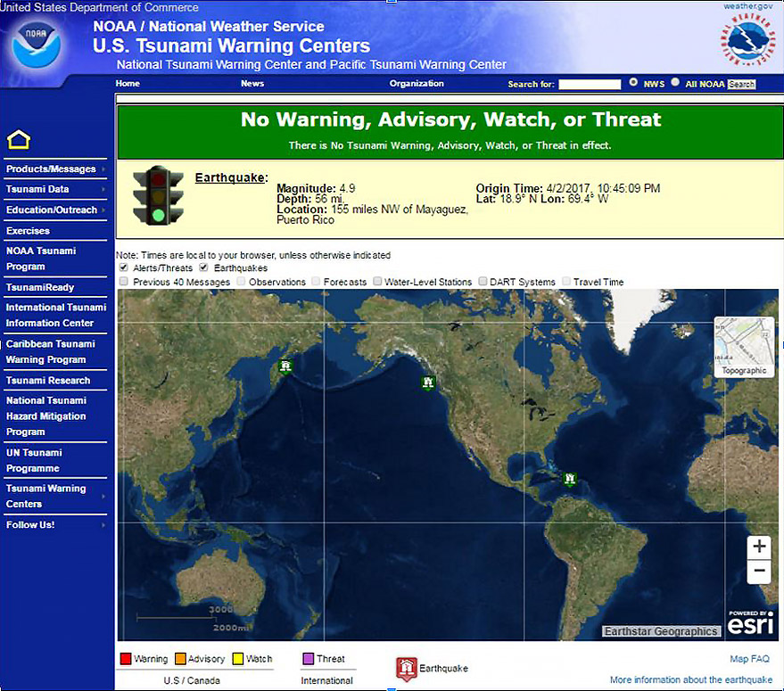Viewport: 784px width, 691px height.
Task: Open NOAA Tsunami Program sidebar item
Action: click(41, 259)
